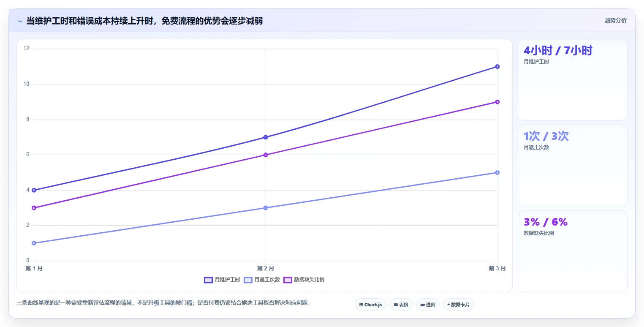This screenshot has width=644, height=327.
Task: Click the 月维护工时 legend label
Action: (227, 280)
